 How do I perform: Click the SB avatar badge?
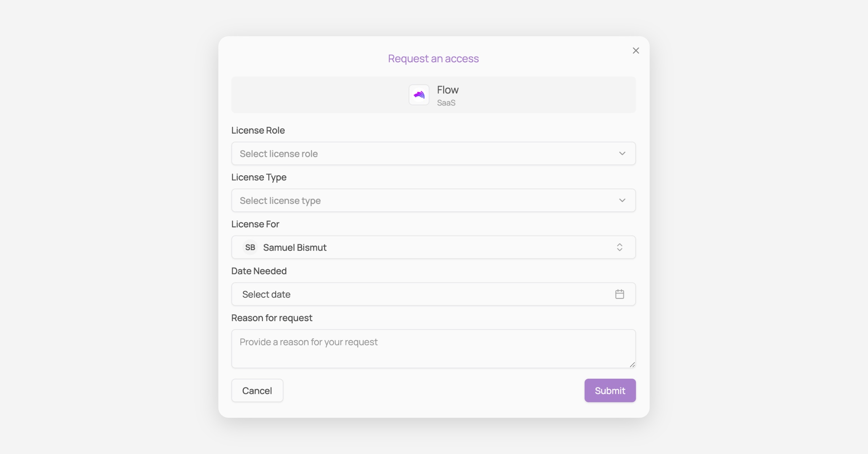(250, 247)
